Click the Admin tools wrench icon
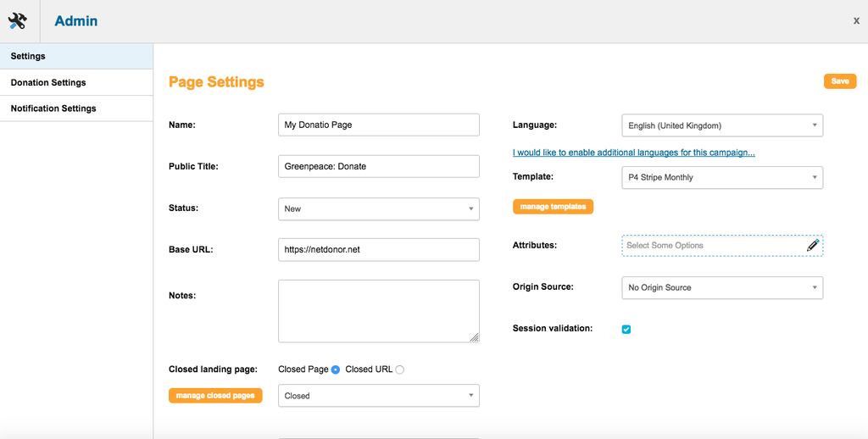 click(x=18, y=21)
